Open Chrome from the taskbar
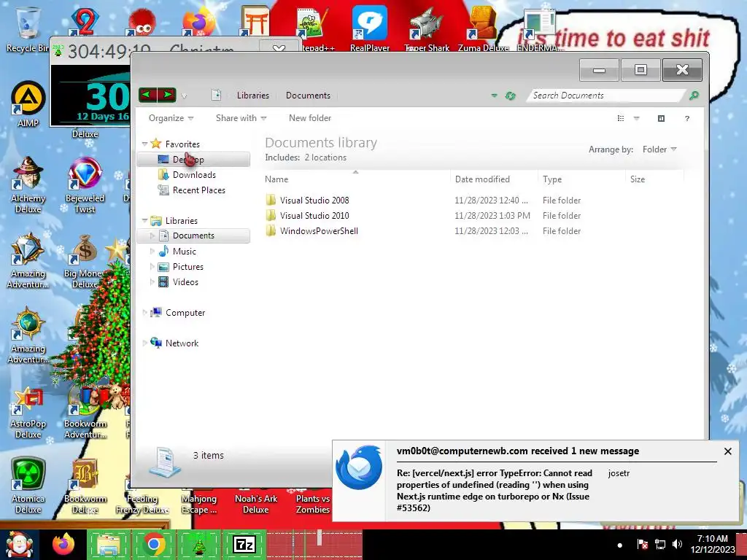 click(153, 545)
